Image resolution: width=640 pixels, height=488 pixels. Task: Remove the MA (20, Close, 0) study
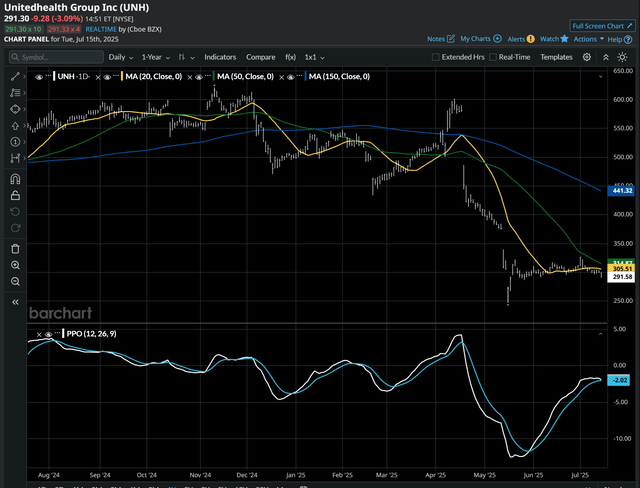click(x=98, y=77)
